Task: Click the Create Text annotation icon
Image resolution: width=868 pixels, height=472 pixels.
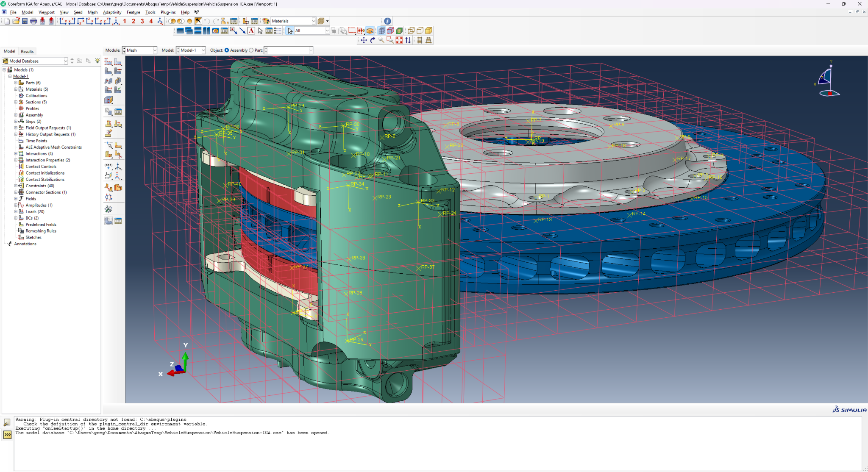Action: tap(251, 31)
